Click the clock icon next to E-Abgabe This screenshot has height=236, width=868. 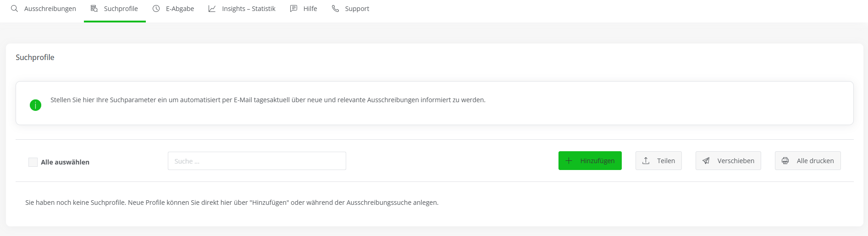click(x=156, y=9)
